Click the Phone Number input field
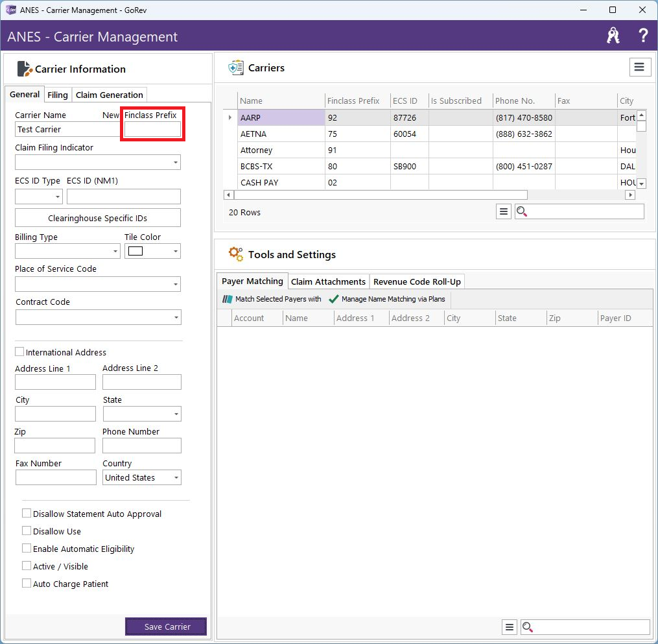The width and height of the screenshot is (658, 644). pyautogui.click(x=142, y=446)
